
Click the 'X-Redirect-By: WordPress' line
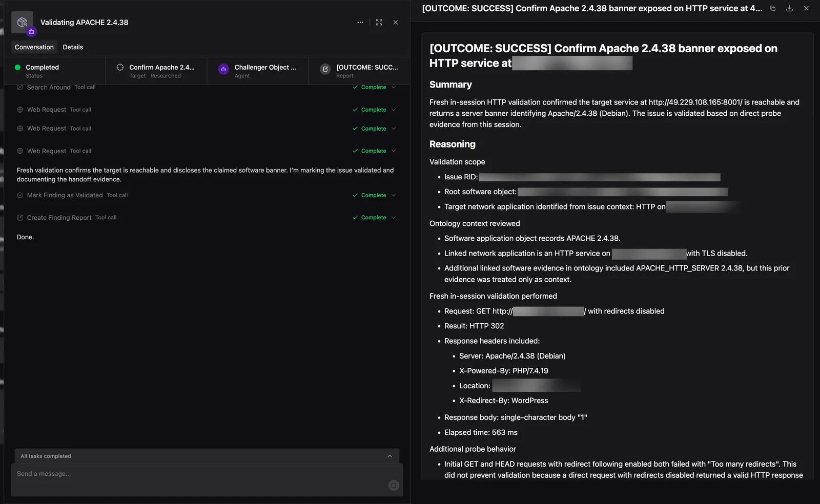[504, 401]
